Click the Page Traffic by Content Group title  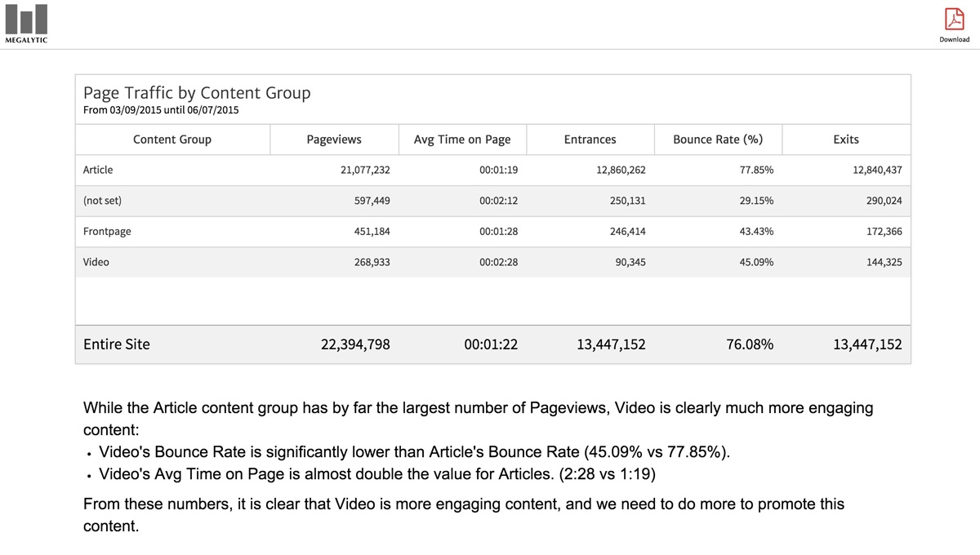tap(197, 93)
